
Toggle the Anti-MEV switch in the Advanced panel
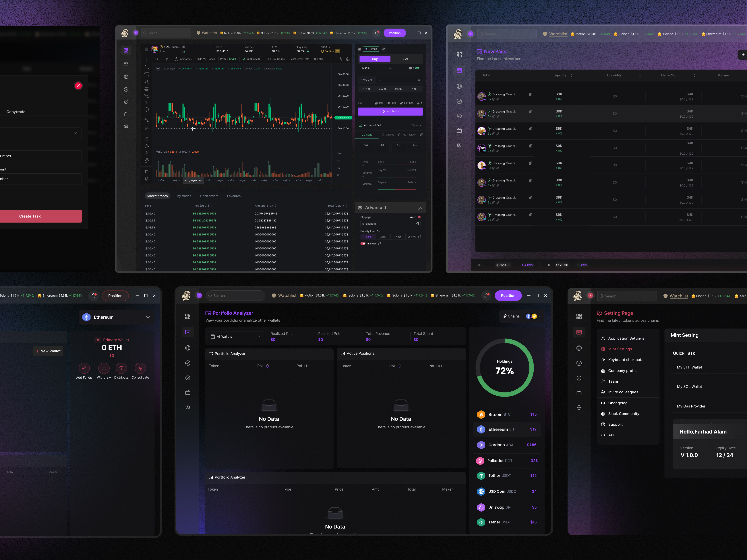[x=363, y=243]
